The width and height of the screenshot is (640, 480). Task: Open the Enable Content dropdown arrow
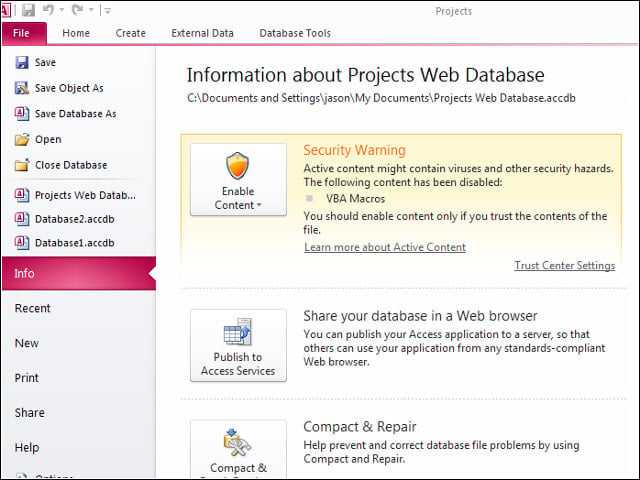pyautogui.click(x=259, y=205)
